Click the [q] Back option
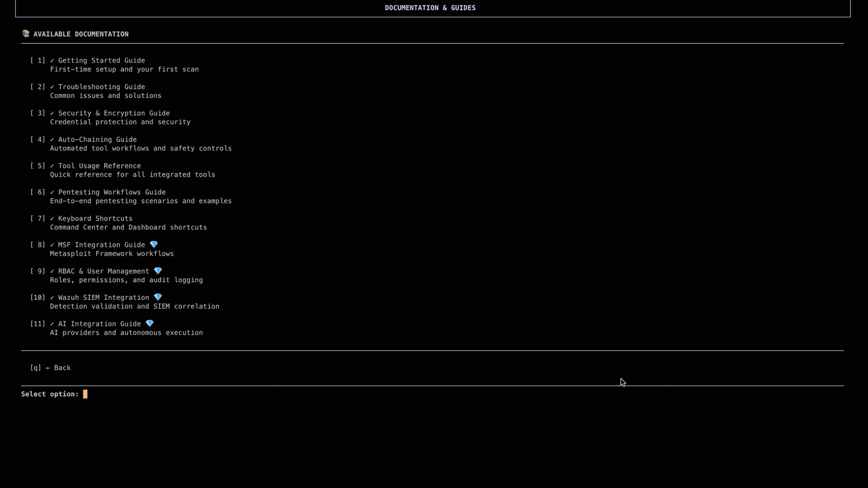The image size is (868, 488). click(50, 368)
